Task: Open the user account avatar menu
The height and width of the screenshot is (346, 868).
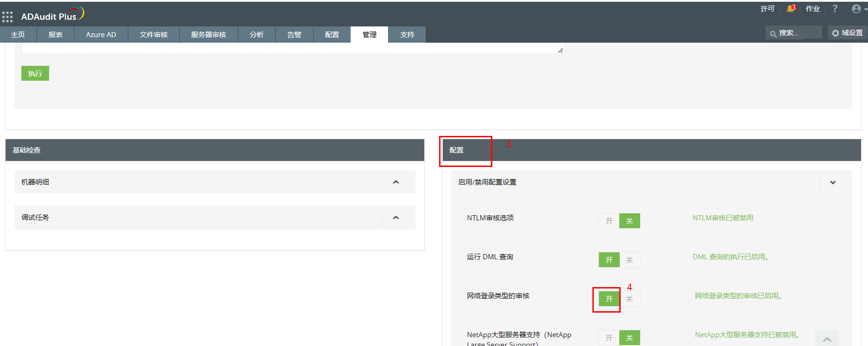Action: [856, 9]
